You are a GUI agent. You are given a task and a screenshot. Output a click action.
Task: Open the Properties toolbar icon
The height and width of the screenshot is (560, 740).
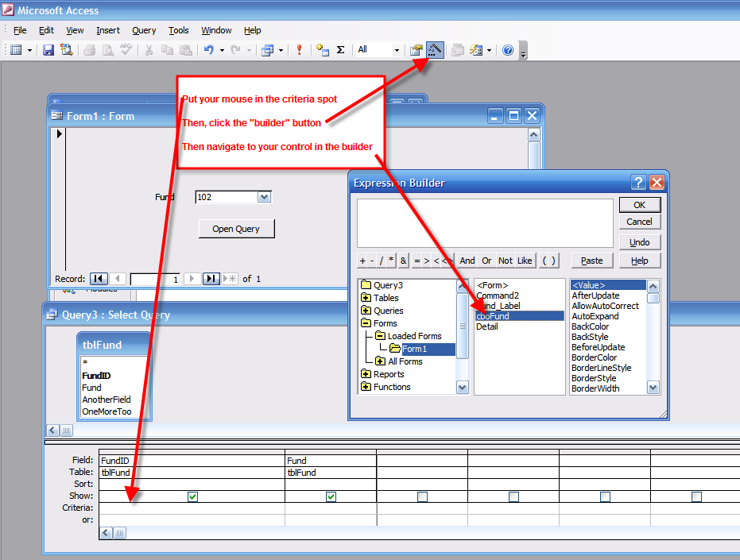pyautogui.click(x=416, y=50)
